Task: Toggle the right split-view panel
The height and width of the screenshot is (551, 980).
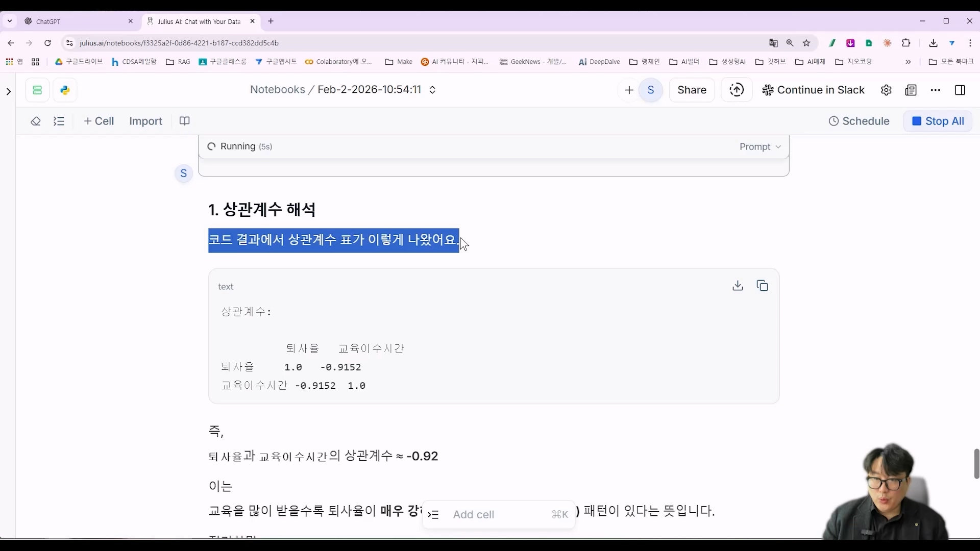Action: [x=960, y=90]
